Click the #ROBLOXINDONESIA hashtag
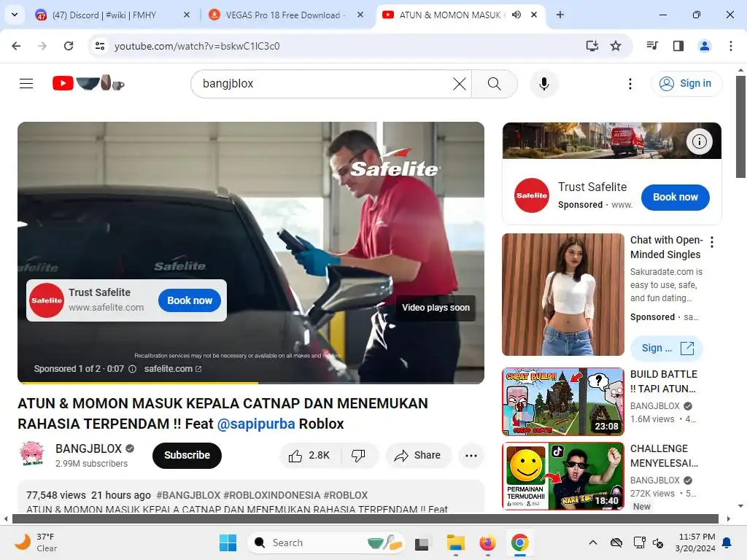Screen dimensions: 747x560 pos(272,495)
